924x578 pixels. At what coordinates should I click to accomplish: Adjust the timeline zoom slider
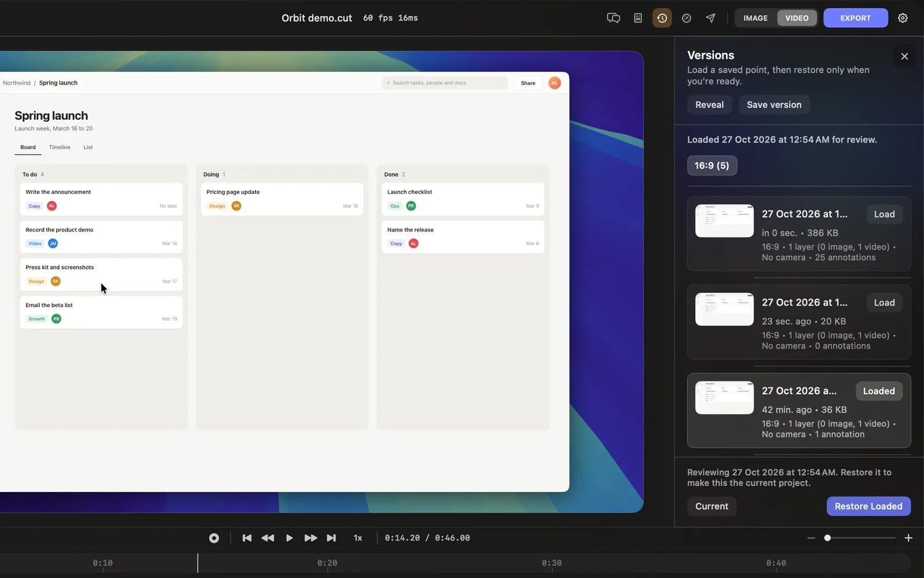point(860,538)
